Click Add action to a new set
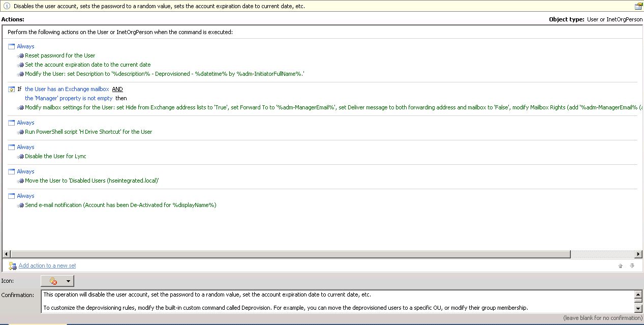Viewport: 644px width, 325px height. pyautogui.click(x=47, y=265)
